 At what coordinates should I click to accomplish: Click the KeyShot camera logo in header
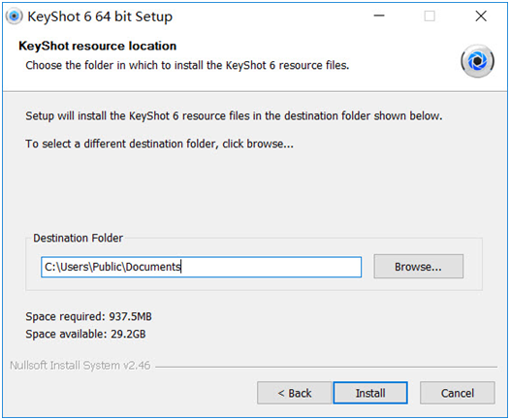477,61
